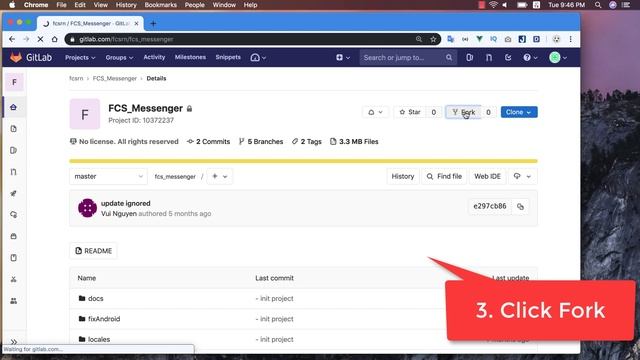
Task: Open Snippets scissors icon in sidebar
Action: 13,280
